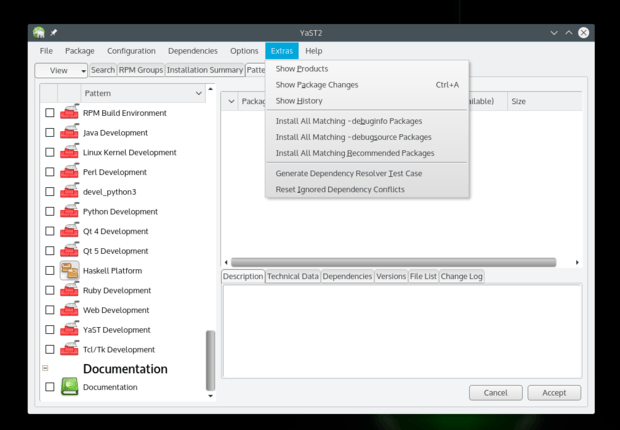620x430 pixels.
Task: Tick the Web Development checkbox
Action: pyautogui.click(x=50, y=310)
